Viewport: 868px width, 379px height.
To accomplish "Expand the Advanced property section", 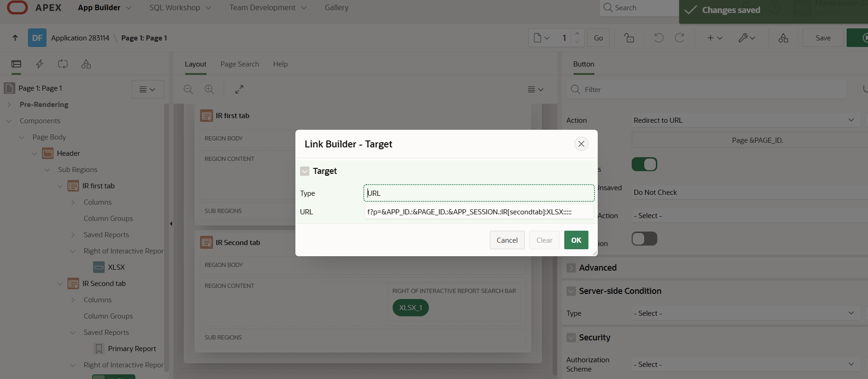I will tap(571, 268).
